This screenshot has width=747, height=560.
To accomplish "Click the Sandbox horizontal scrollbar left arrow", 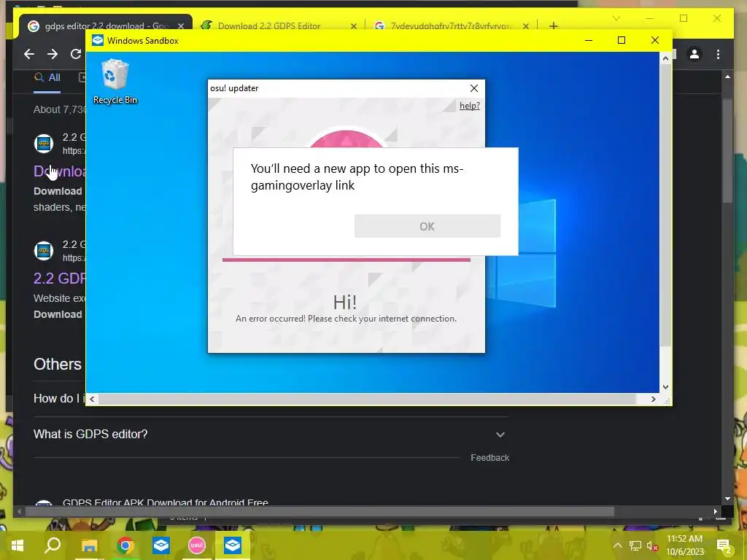I will click(92, 399).
